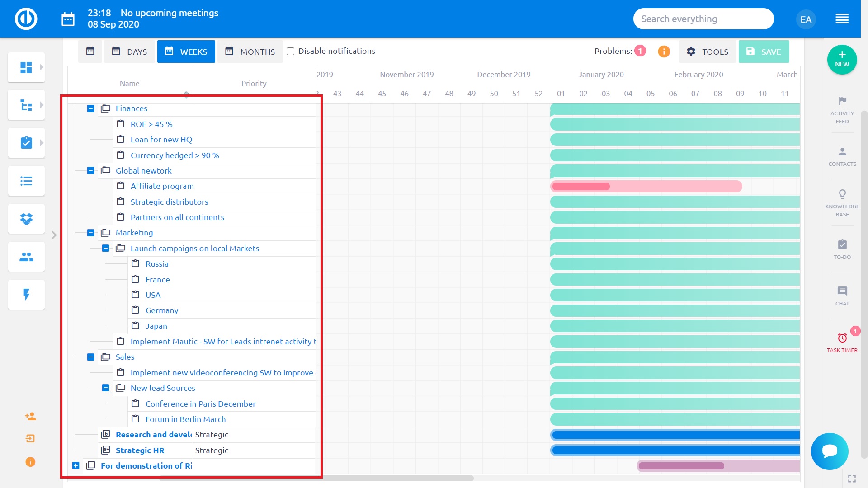Expand the For demonstration project row
This screenshot has width=868, height=488.
click(x=75, y=465)
